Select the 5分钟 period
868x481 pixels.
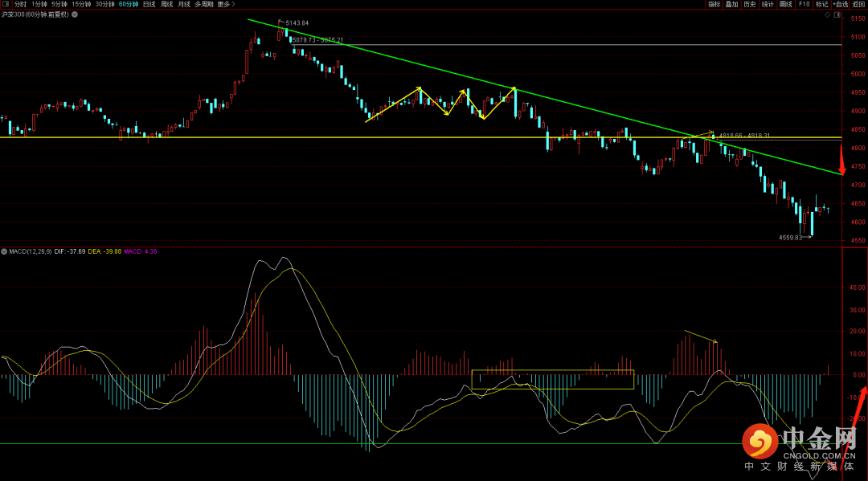59,4
